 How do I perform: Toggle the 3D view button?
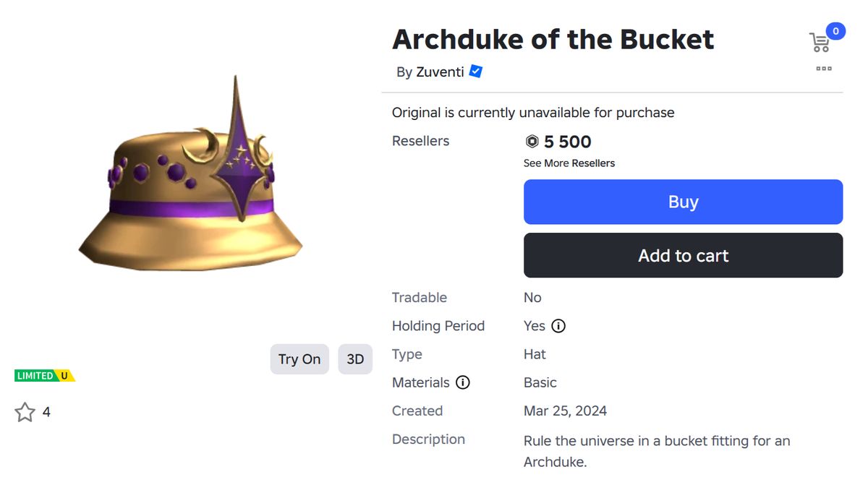pos(355,359)
